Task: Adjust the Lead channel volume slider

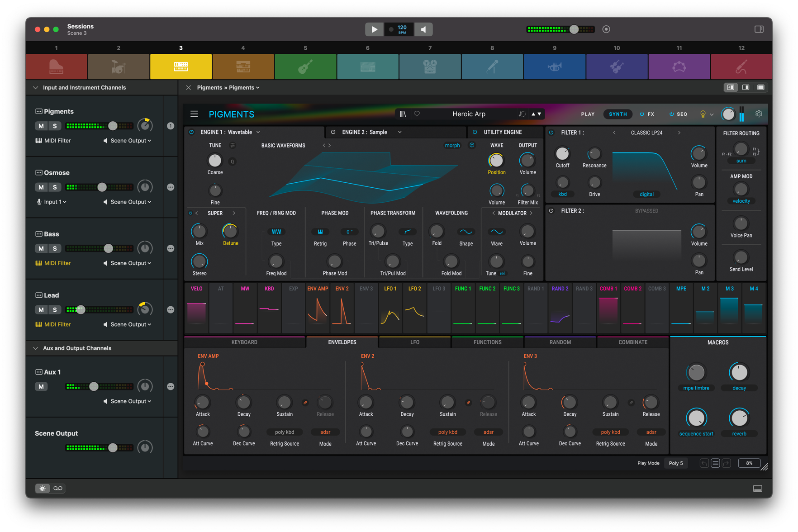Action: tap(81, 310)
